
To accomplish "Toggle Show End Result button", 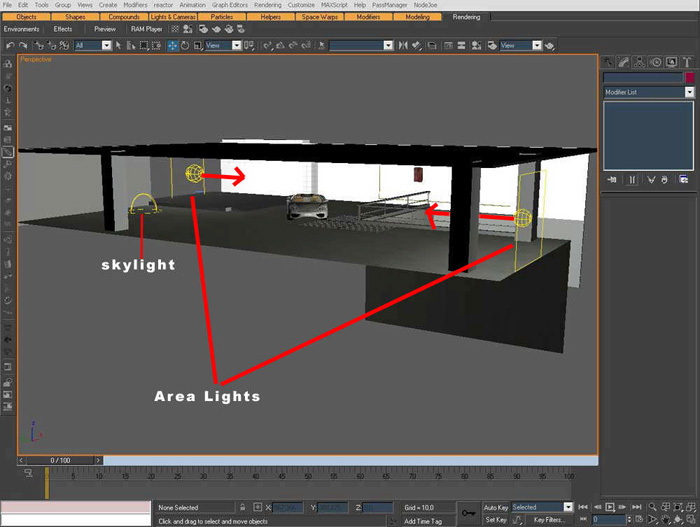I will [630, 180].
